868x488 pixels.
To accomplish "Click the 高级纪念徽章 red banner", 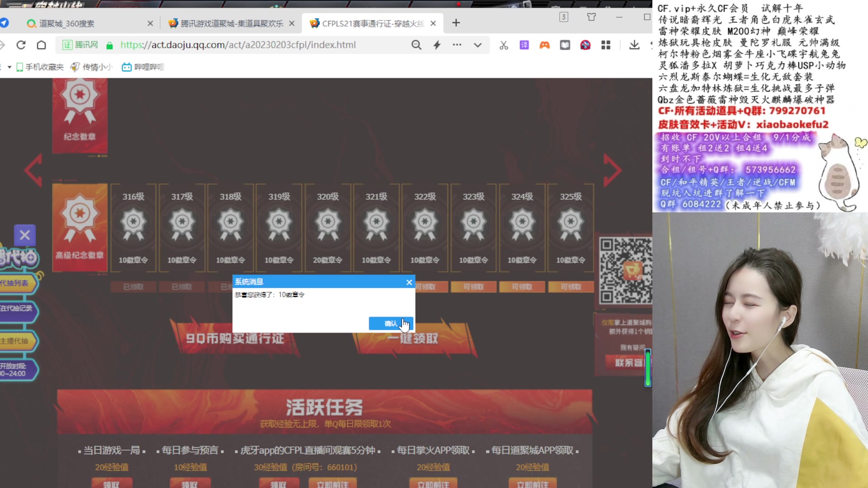I will point(80,227).
